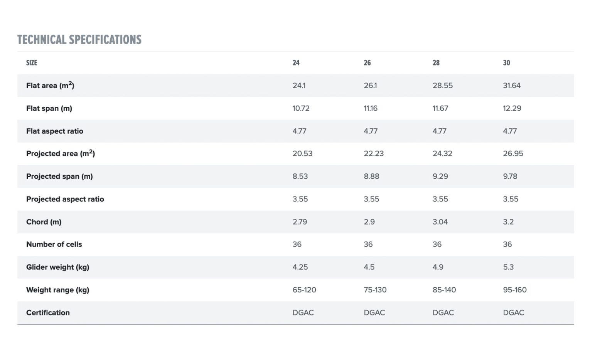
Task: Click the Number of cells row label
Action: [x=54, y=244]
